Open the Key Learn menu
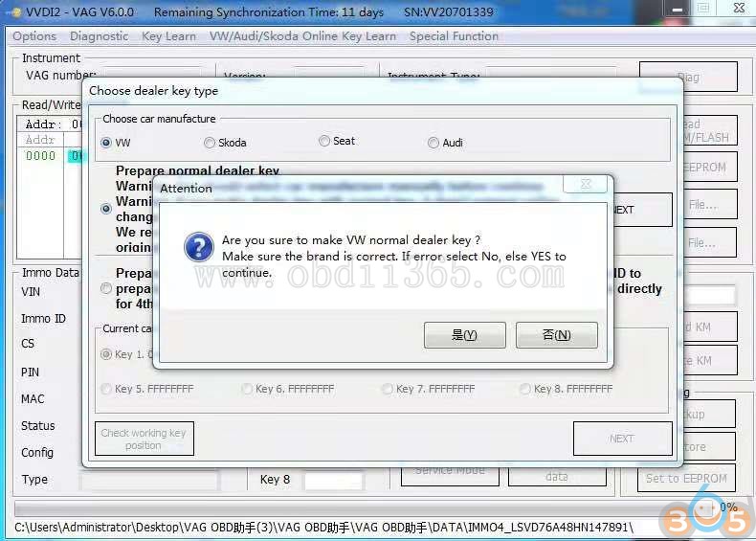The image size is (756, 541). pyautogui.click(x=168, y=36)
